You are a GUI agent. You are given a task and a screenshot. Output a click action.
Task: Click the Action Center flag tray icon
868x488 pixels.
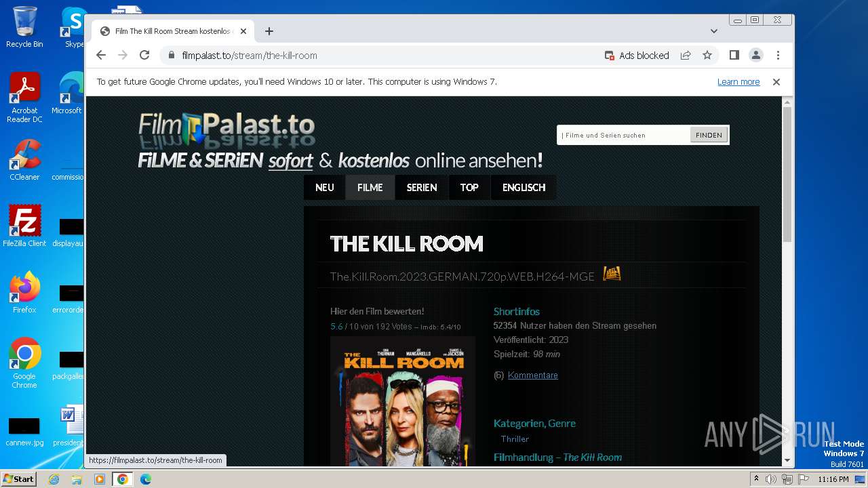pyautogui.click(x=804, y=479)
